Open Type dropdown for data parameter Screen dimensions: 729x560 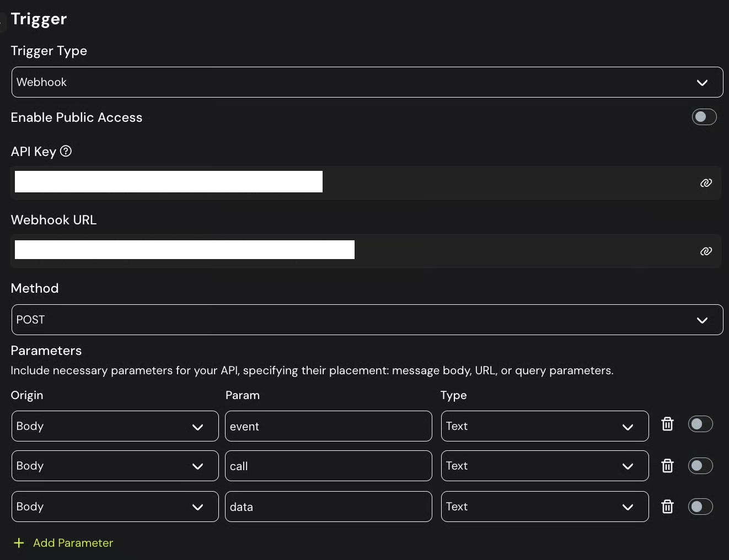[544, 507]
